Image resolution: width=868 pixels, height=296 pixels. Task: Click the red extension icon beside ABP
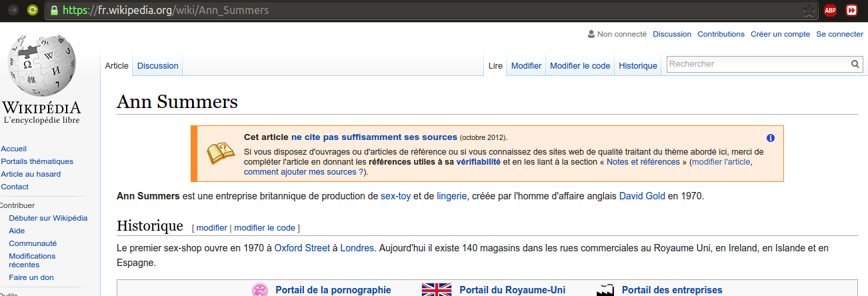(x=852, y=10)
